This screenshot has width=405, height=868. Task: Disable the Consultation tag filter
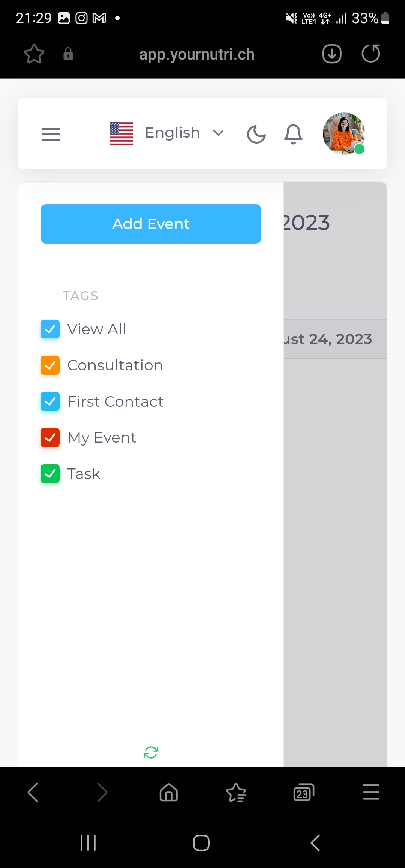(50, 365)
